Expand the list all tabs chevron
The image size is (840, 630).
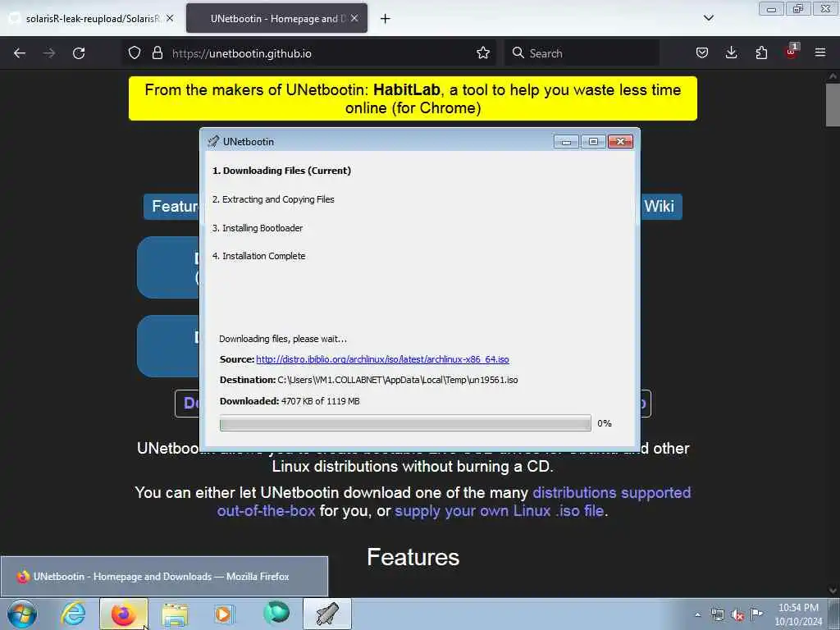point(709,18)
